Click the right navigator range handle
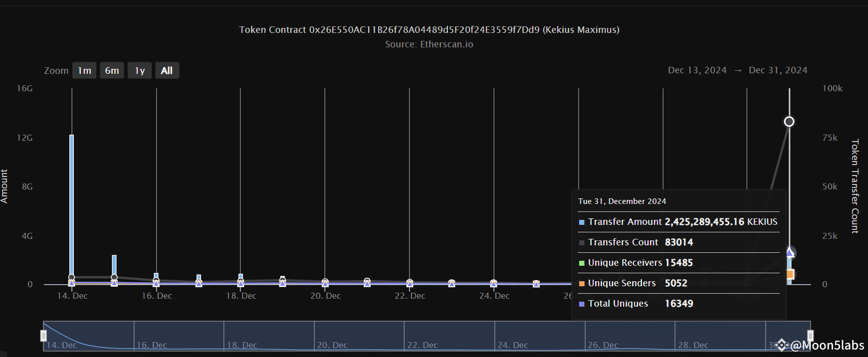The height and width of the screenshot is (357, 868). [810, 336]
